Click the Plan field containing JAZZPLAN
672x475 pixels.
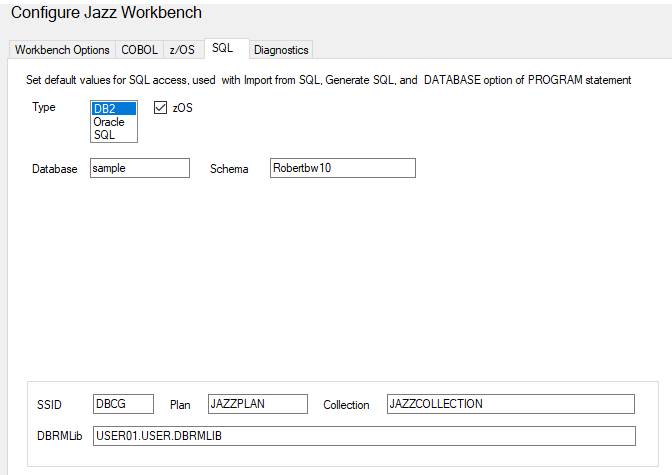[258, 404]
